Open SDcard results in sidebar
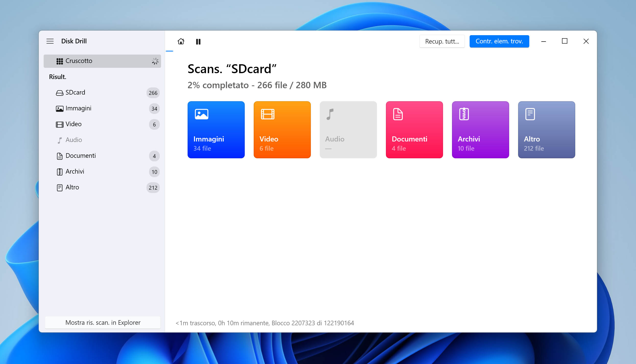636x364 pixels. tap(102, 93)
